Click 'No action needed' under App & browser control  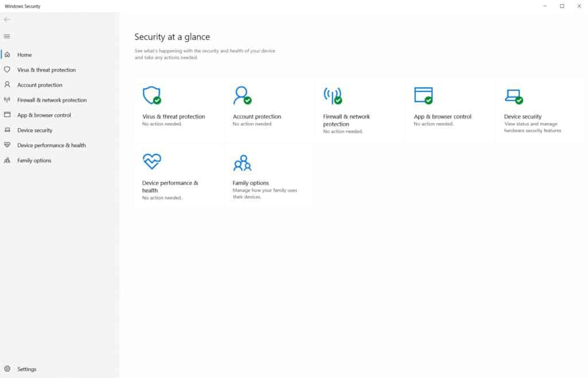point(434,124)
